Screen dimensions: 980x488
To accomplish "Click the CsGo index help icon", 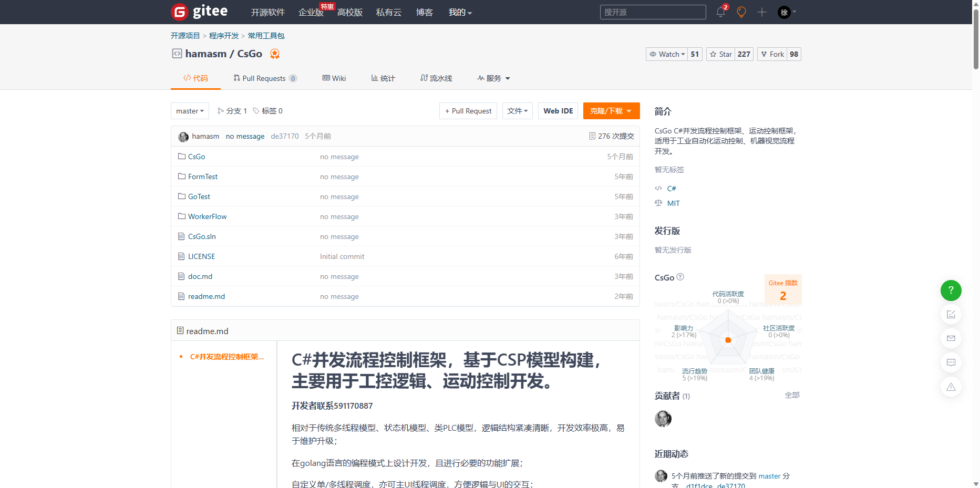I will (x=680, y=277).
